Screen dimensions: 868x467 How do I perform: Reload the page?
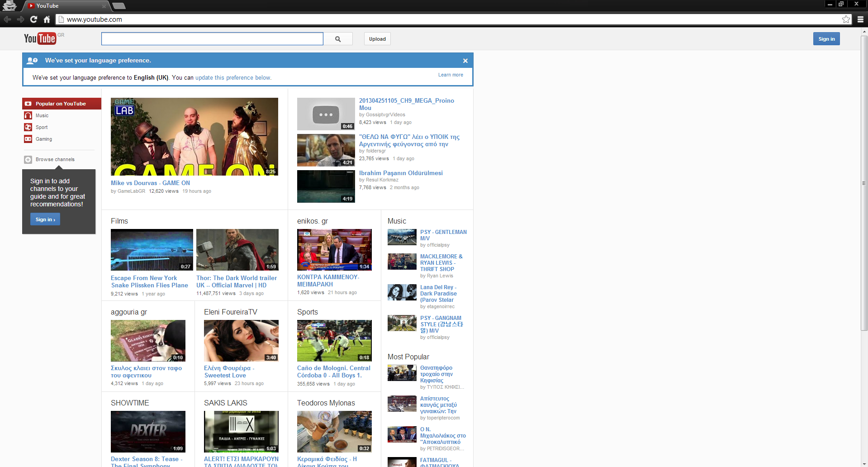point(33,19)
